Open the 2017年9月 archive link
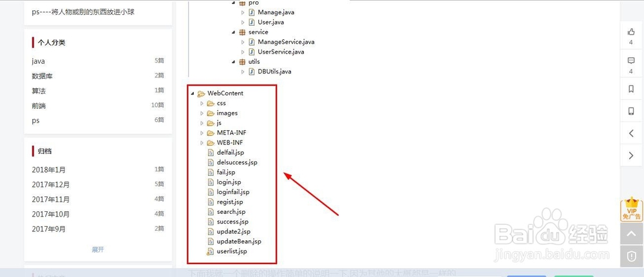Image resolution: width=644 pixels, height=277 pixels. tap(48, 229)
